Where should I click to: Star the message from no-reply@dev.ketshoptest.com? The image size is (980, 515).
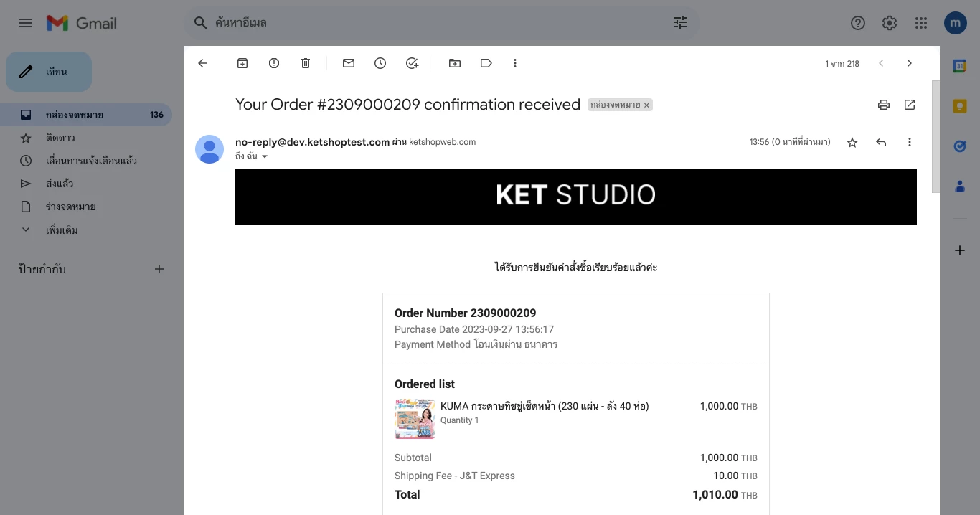pyautogui.click(x=852, y=142)
